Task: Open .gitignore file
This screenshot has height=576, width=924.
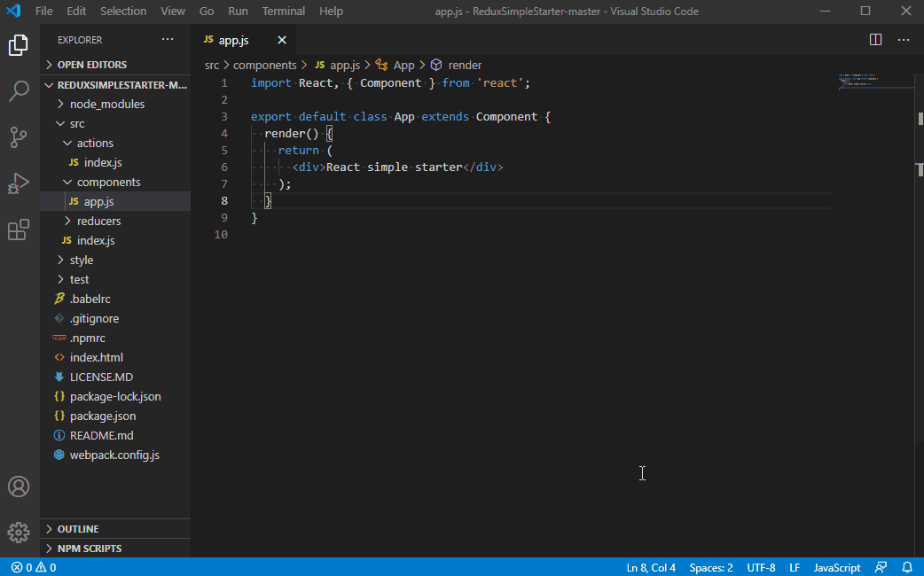Action: point(115,318)
